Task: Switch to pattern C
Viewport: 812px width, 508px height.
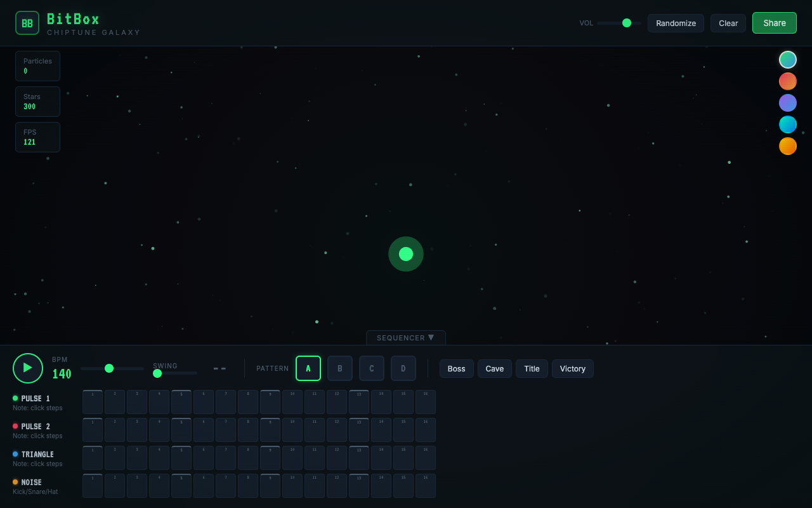Action: (372, 368)
